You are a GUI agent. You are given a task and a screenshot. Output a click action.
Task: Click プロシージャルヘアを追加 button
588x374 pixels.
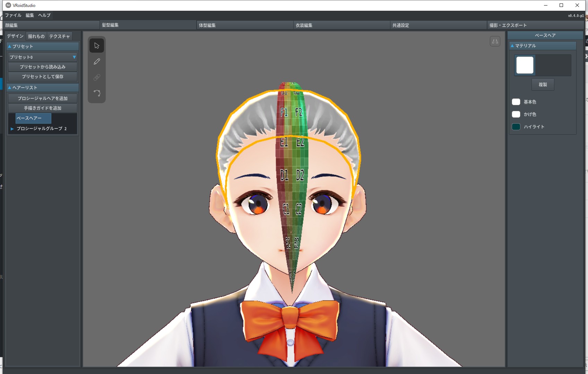[42, 98]
